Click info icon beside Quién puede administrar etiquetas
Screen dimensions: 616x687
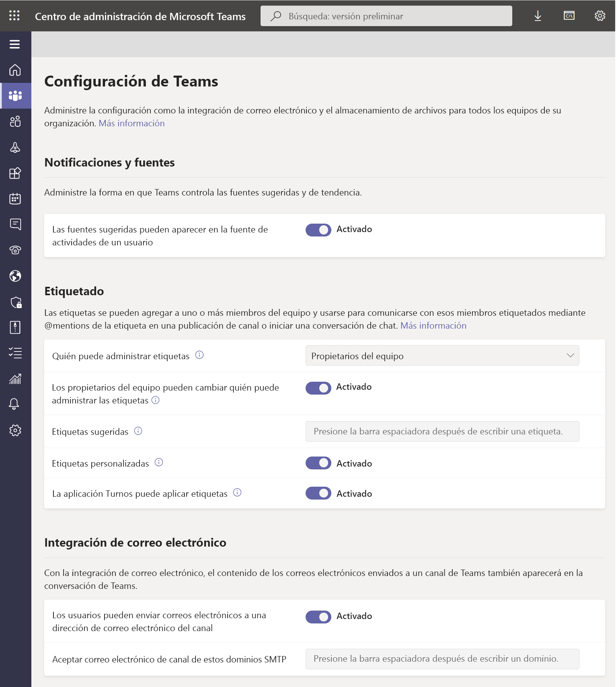(199, 355)
